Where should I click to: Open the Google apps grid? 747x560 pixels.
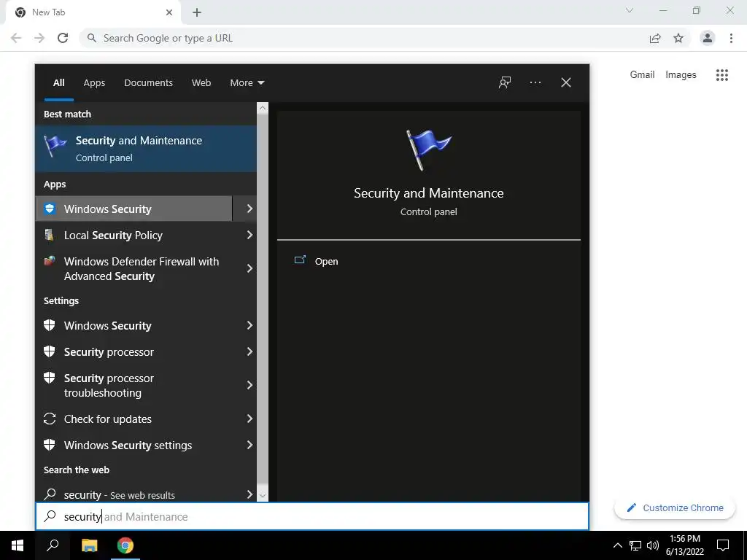point(722,75)
